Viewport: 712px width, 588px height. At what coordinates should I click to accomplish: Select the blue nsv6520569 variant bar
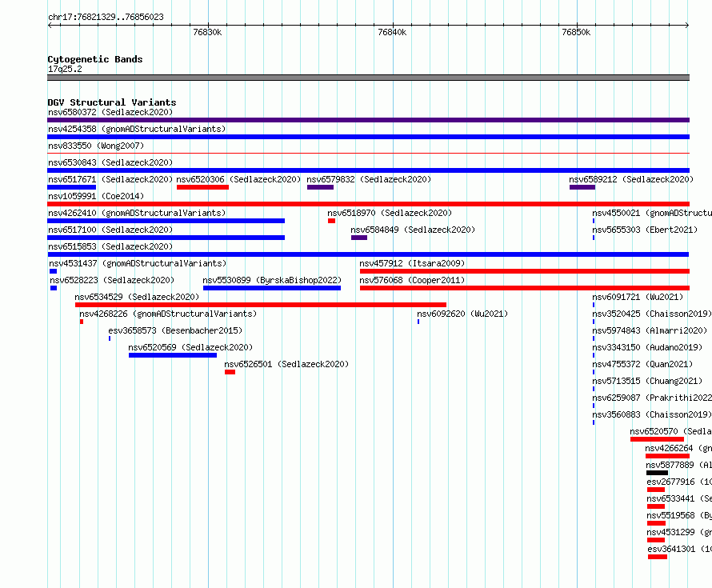(173, 355)
